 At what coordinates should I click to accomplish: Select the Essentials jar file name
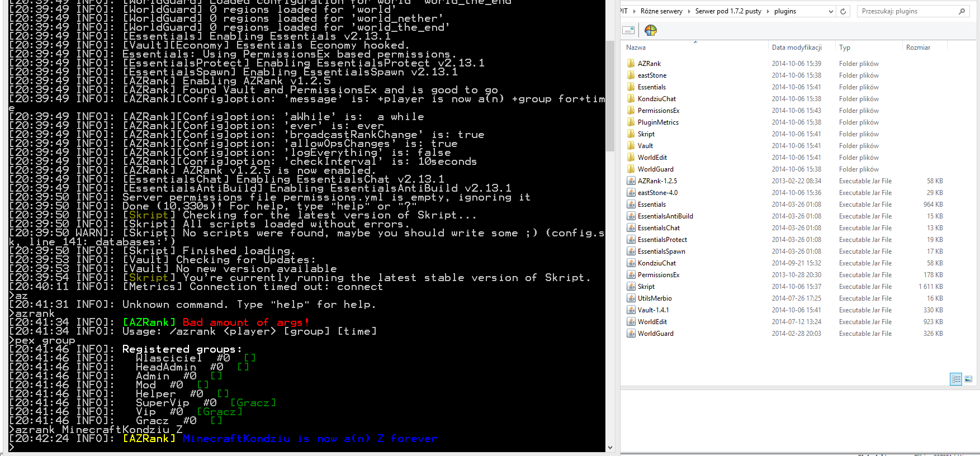(652, 205)
